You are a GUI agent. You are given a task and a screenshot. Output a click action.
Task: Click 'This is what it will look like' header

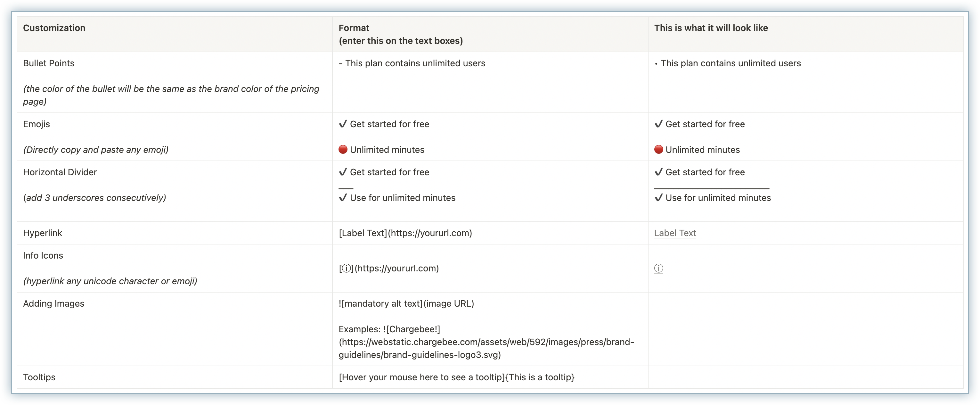711,28
